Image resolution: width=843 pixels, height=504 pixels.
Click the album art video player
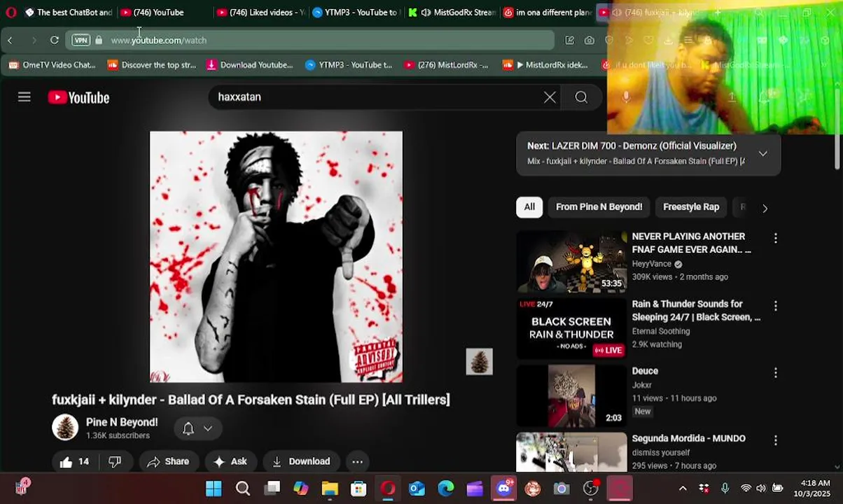(276, 257)
